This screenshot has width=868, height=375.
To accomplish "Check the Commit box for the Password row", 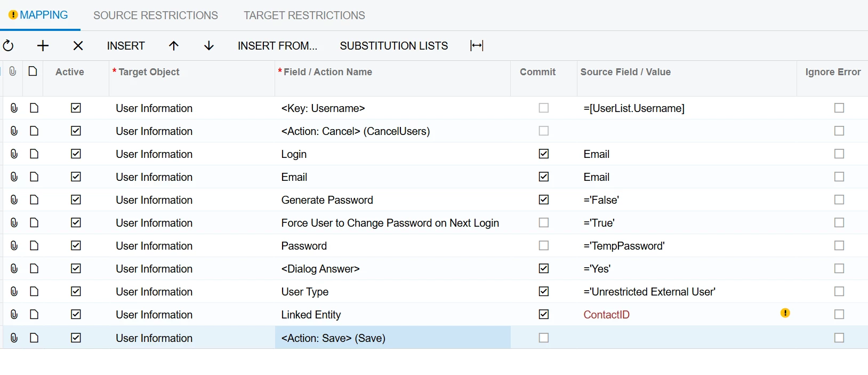I will pyautogui.click(x=543, y=246).
